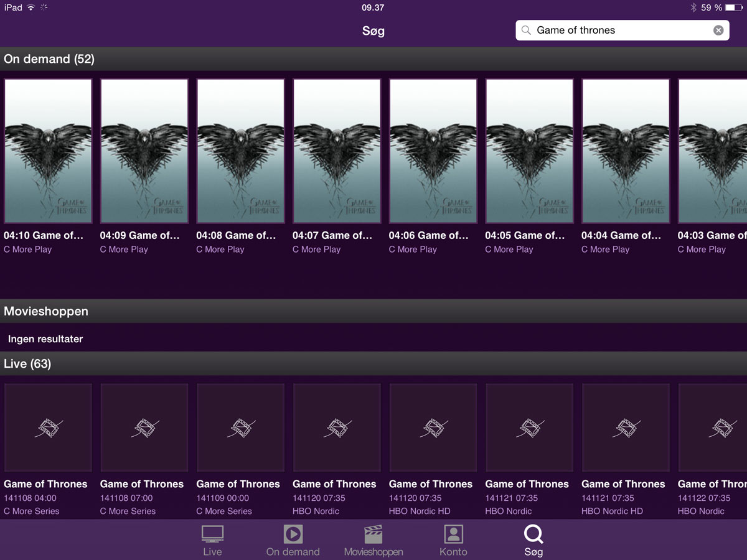Edit the Game of thrones search field
Screen dimensions: 747x560
pos(622,30)
